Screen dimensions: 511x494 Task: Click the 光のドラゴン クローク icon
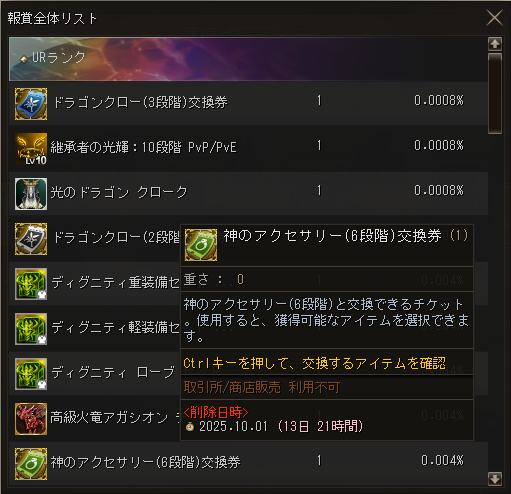[x=31, y=194]
